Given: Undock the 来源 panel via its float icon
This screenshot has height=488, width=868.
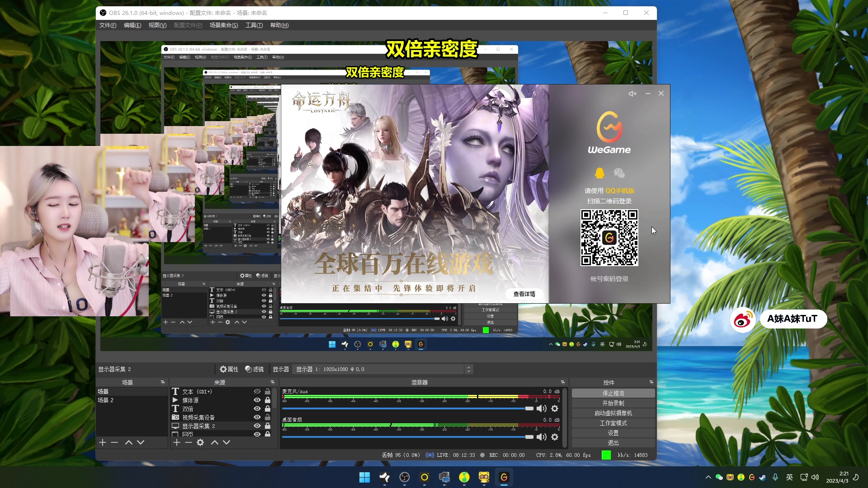Looking at the screenshot, I should tap(273, 382).
